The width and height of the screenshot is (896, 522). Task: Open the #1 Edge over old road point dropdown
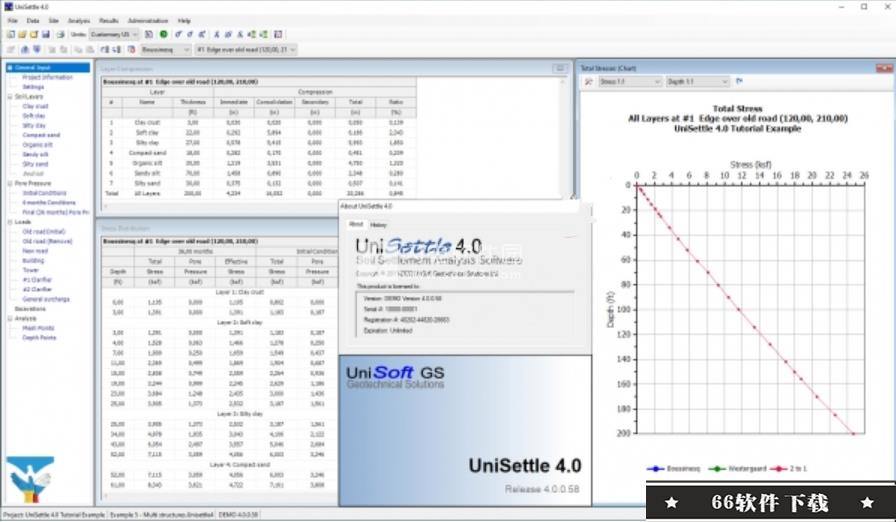coord(246,50)
